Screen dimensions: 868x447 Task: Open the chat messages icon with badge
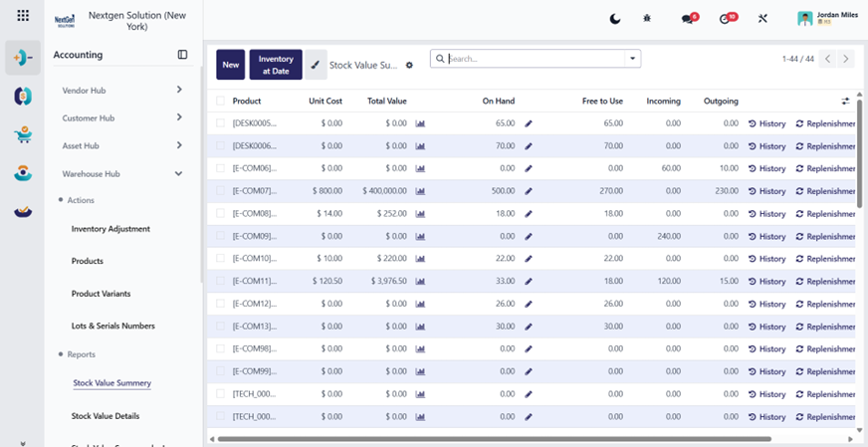688,19
